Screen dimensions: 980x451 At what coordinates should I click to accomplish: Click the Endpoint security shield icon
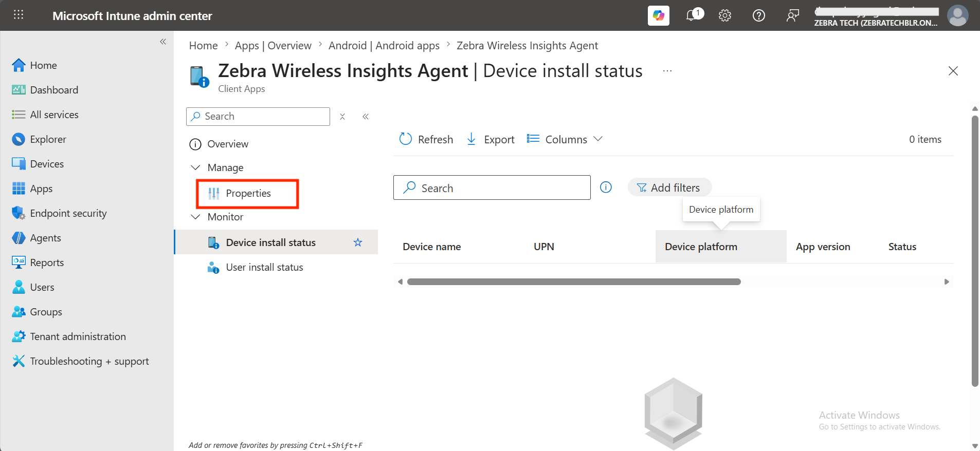(x=19, y=213)
